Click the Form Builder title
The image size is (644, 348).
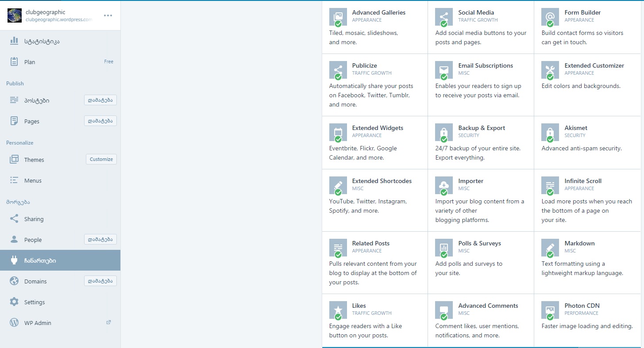tap(584, 12)
